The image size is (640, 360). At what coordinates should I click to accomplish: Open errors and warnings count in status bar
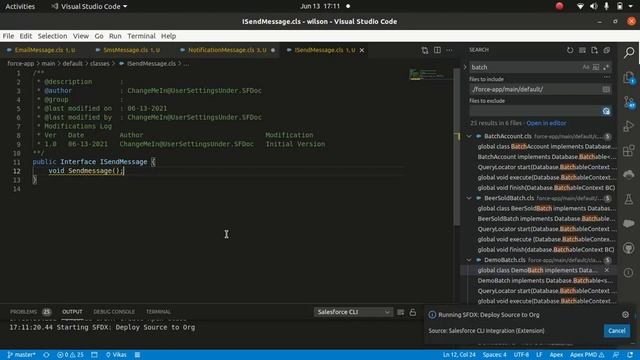pos(70,355)
